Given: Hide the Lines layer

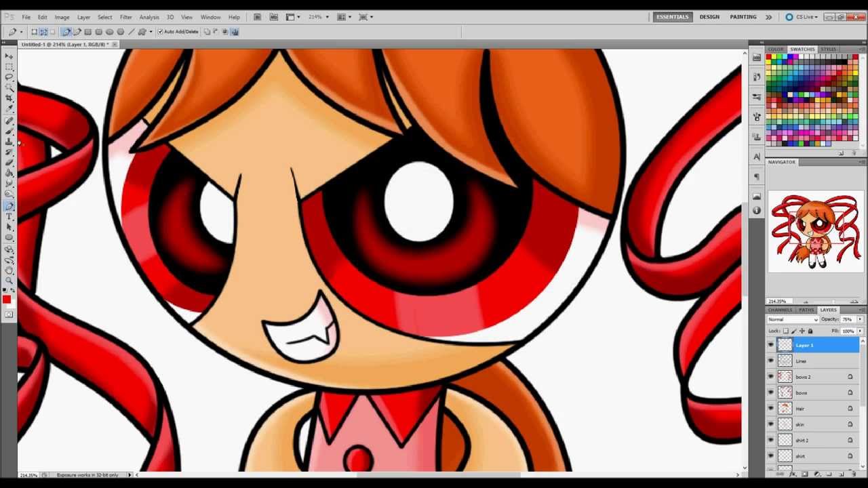Looking at the screenshot, I should [770, 361].
